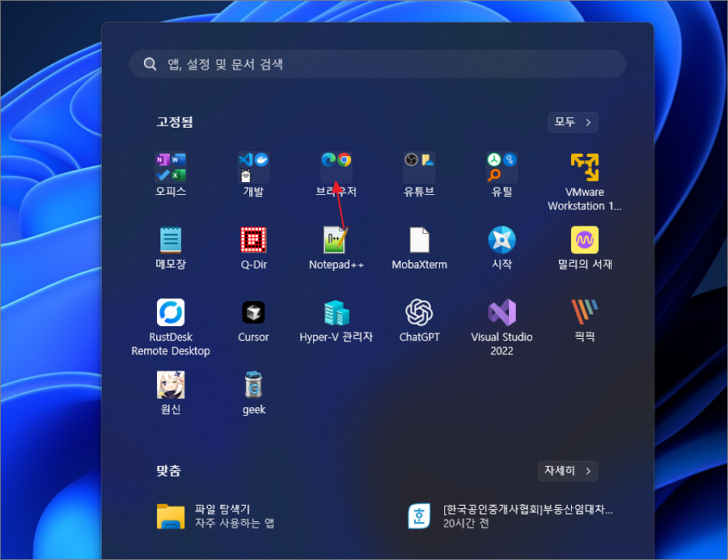Image resolution: width=728 pixels, height=560 pixels.
Task: Launch RustDesk Remote Desktop
Action: click(171, 328)
